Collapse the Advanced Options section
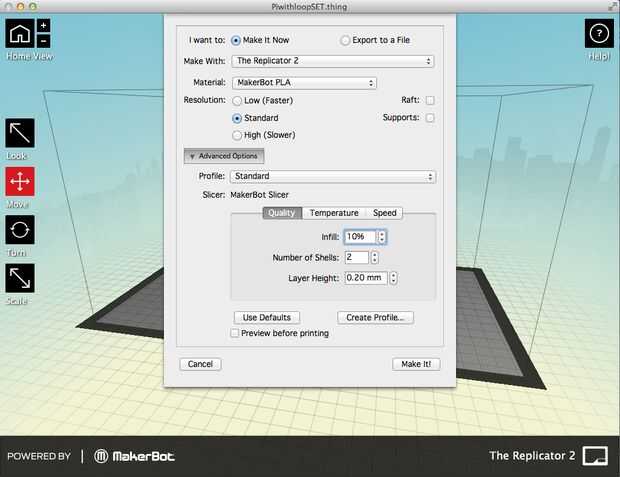Viewport: 620px width, 477px height. click(224, 156)
